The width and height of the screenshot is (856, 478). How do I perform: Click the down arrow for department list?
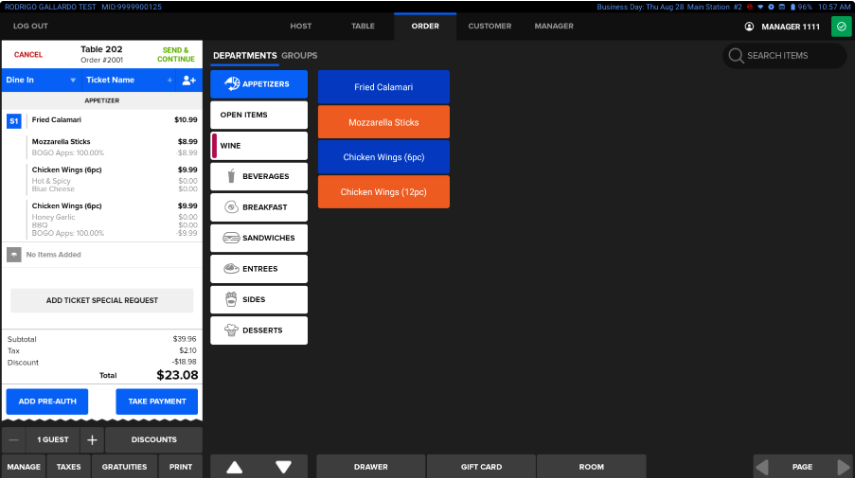click(283, 467)
